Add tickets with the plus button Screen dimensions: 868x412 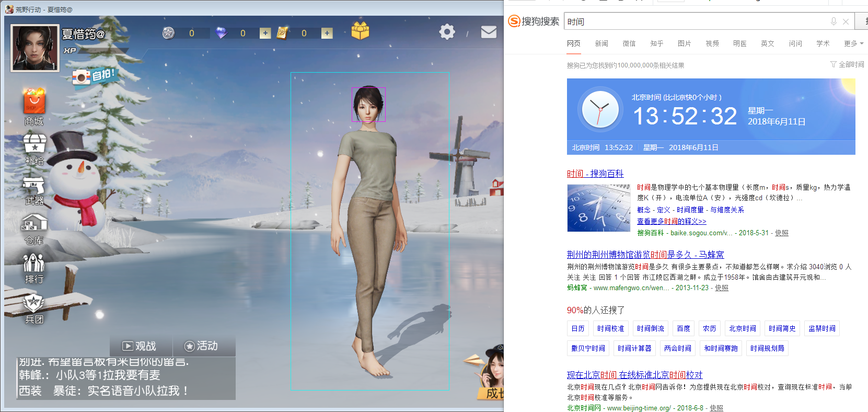[x=327, y=33]
